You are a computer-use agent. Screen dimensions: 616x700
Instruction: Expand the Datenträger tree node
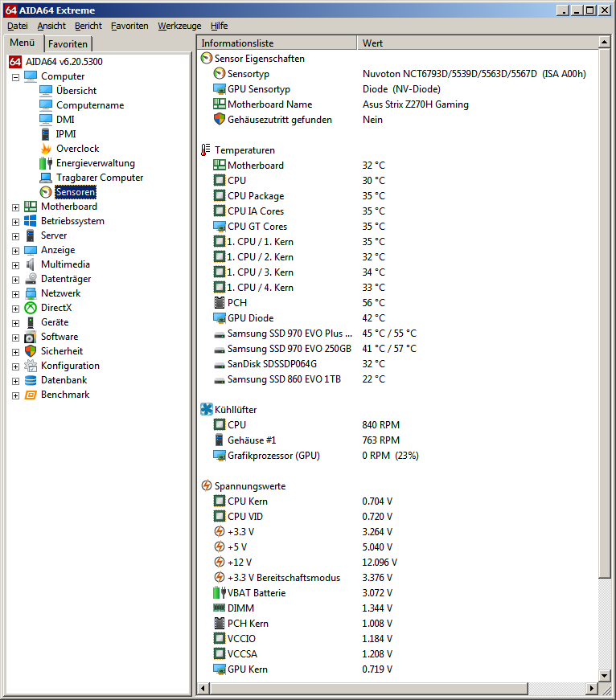click(15, 280)
